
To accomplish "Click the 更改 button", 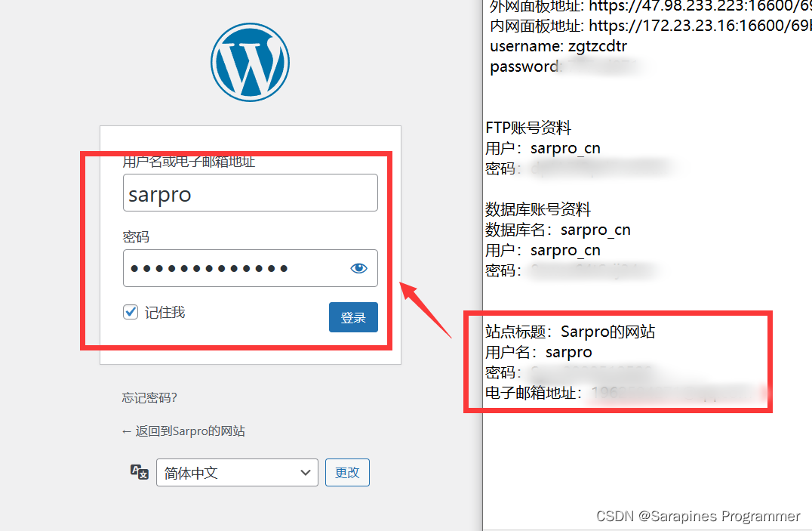I will (347, 472).
